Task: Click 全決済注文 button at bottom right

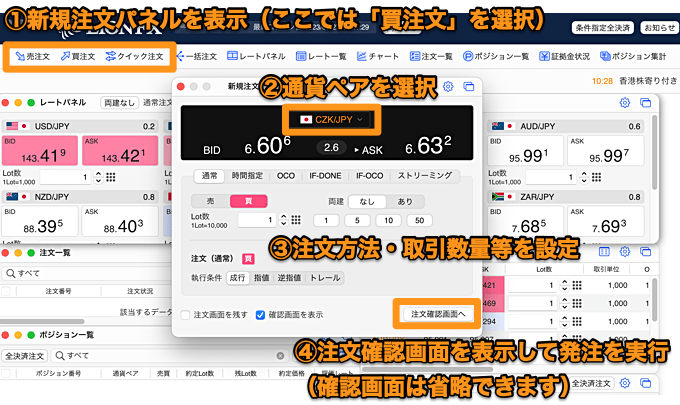Action: [591, 383]
